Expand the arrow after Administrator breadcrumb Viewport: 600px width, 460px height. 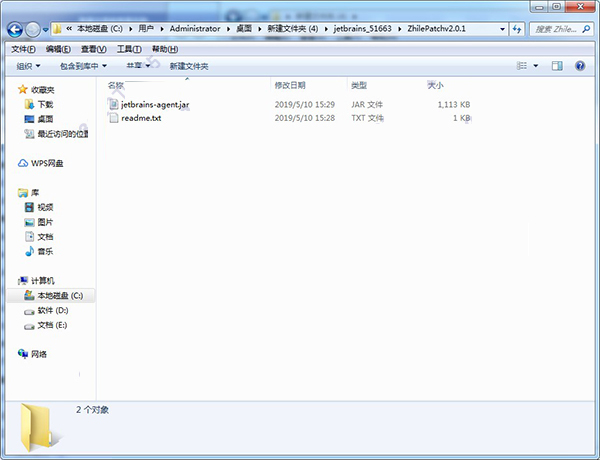coord(228,29)
